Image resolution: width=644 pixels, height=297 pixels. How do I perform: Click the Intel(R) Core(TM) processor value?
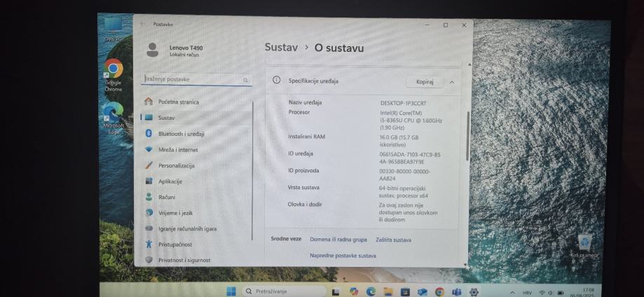pyautogui.click(x=411, y=120)
